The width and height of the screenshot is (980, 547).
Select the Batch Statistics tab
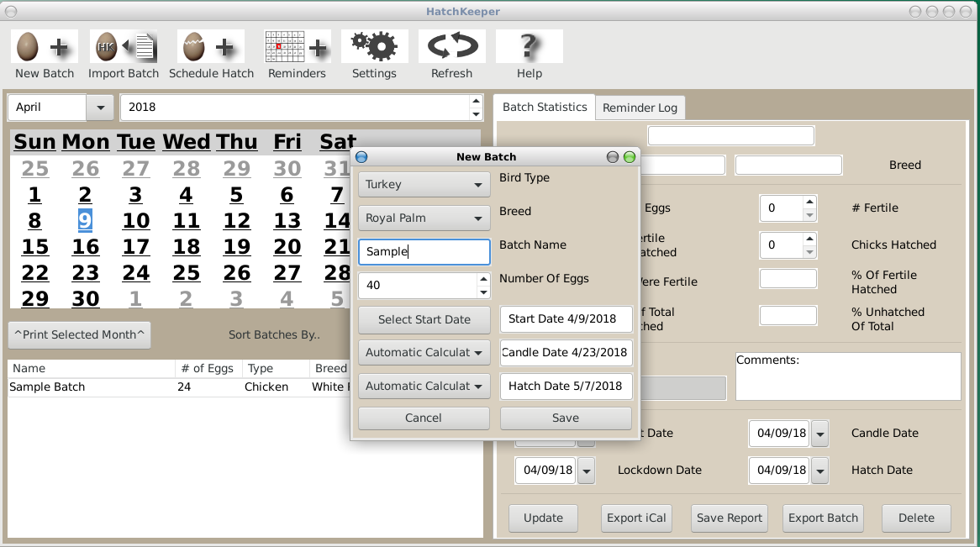[544, 107]
